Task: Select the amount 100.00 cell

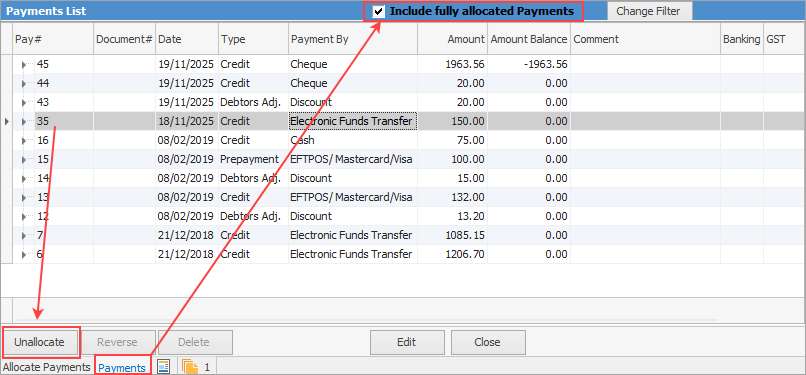Action: click(x=452, y=160)
